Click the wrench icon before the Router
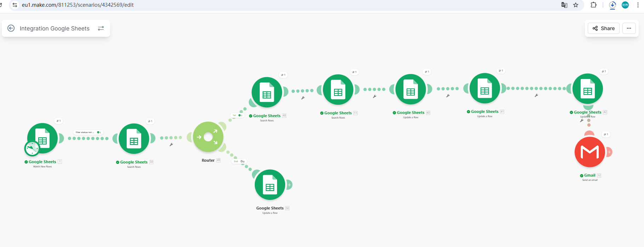 tap(171, 144)
